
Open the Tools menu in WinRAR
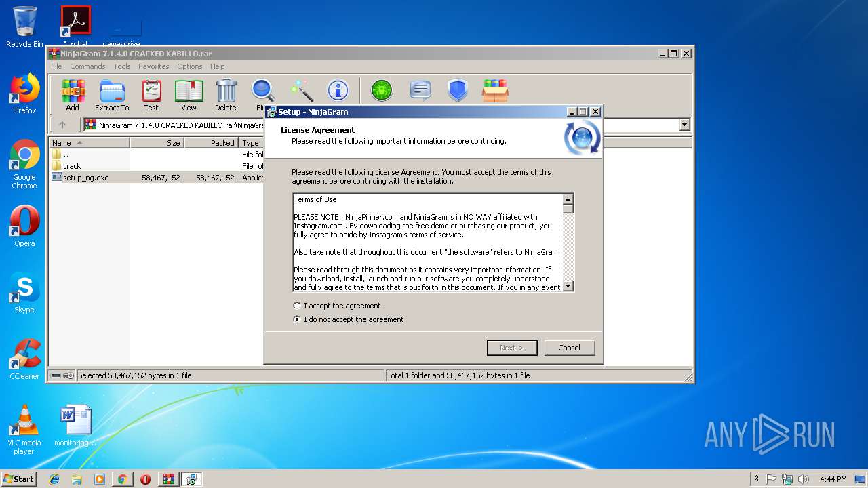122,66
